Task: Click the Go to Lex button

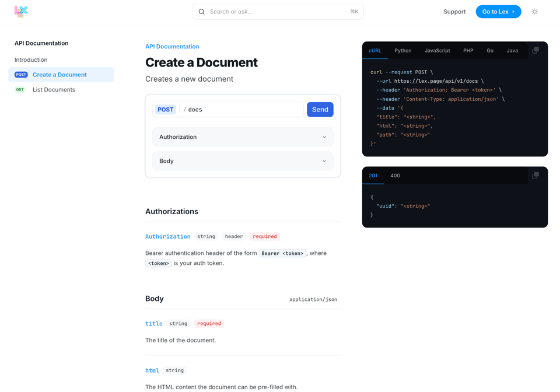Action: coord(498,12)
